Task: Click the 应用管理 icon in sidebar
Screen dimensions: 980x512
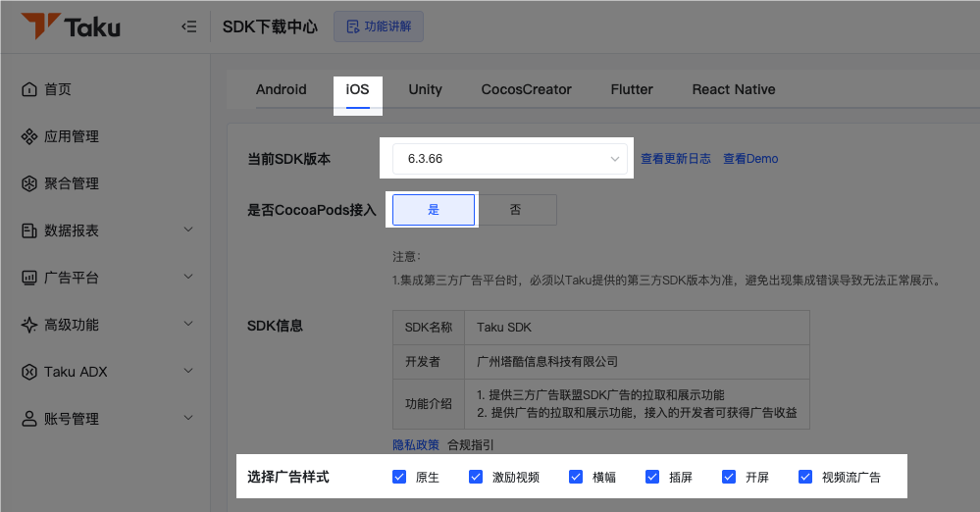Action: 29,136
